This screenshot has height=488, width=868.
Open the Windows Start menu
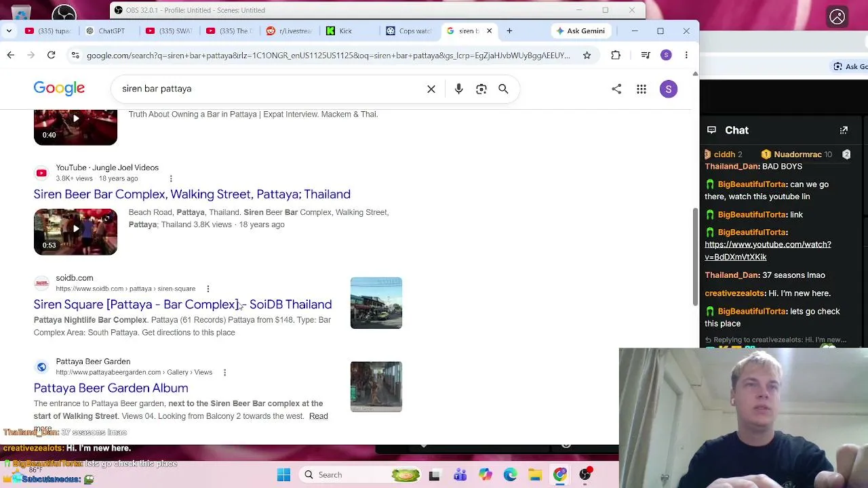click(x=283, y=474)
